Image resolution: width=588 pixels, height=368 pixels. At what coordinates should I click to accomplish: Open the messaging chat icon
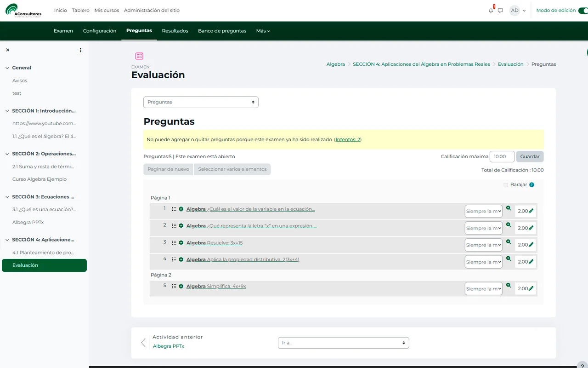pos(500,10)
